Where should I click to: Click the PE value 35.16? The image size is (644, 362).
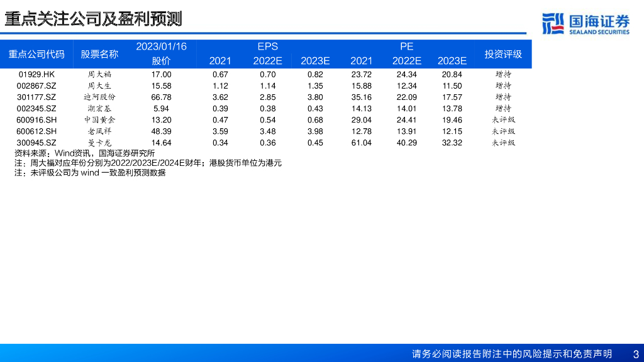click(x=362, y=97)
